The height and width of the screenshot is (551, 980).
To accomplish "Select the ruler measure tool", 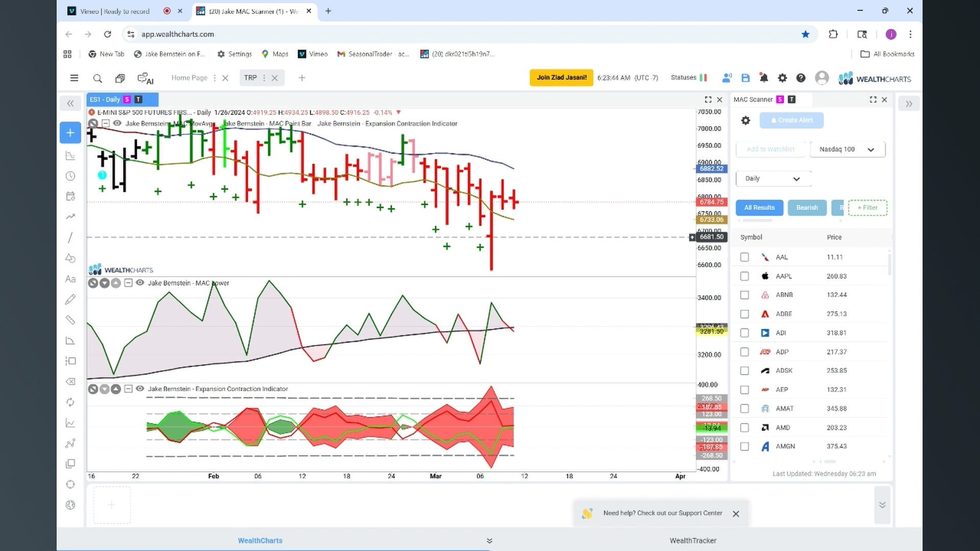I will pos(70,320).
